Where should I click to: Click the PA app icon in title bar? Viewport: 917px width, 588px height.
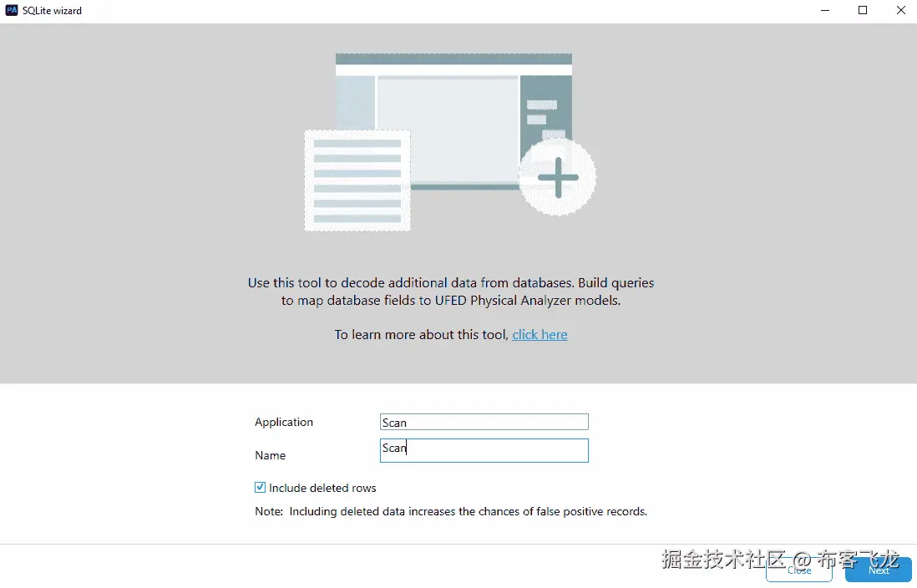(11, 10)
